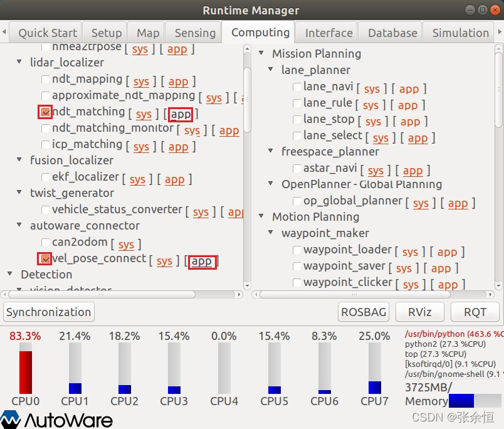504x429 pixels.
Task: Enable the astar_navi checkbox
Action: [297, 169]
